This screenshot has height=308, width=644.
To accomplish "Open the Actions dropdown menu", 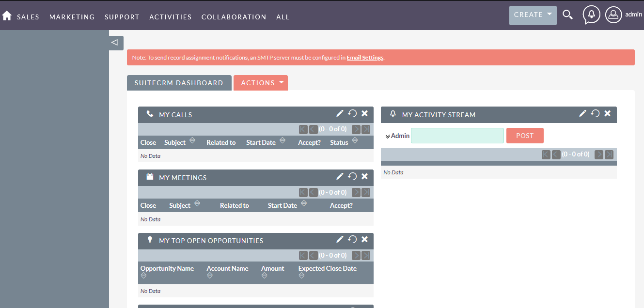I will click(261, 83).
